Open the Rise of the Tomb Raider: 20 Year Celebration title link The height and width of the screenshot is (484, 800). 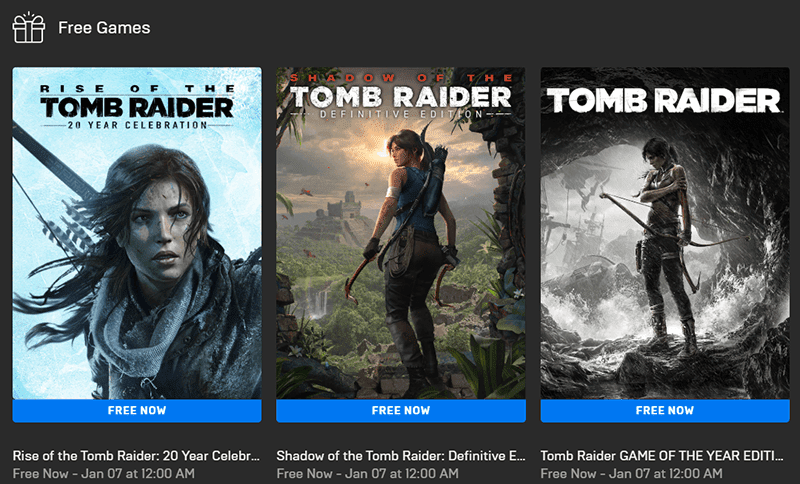136,455
